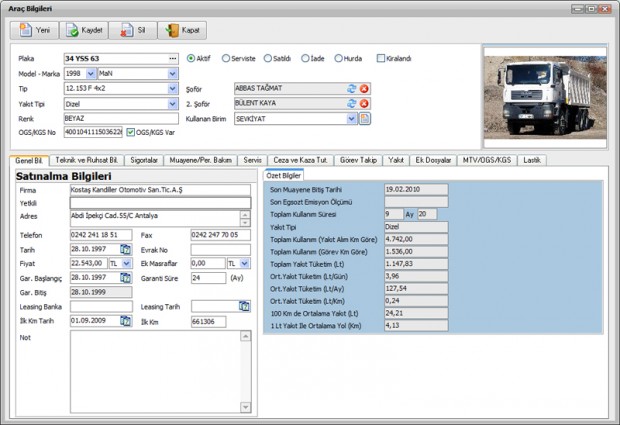Tick the Kiralandı checkbox

tap(381, 59)
